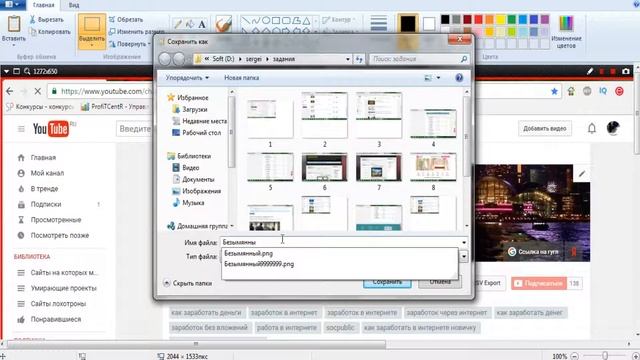Collapse folders with Скрыть папки

pyautogui.click(x=188, y=283)
